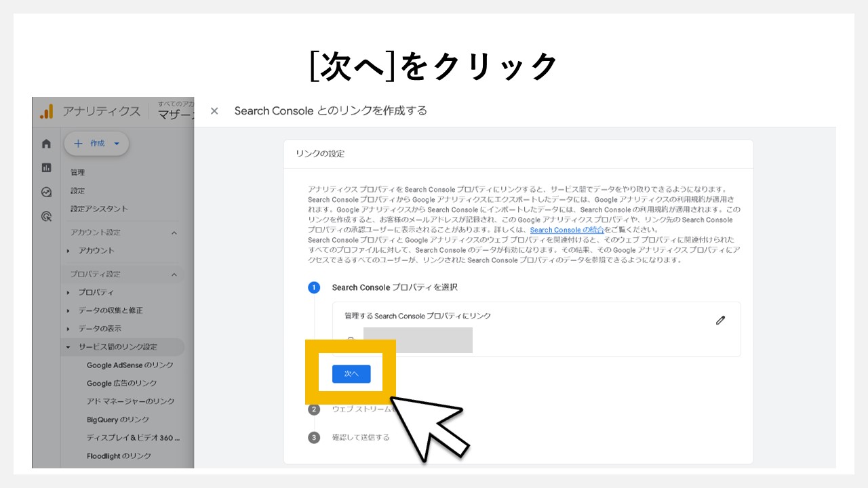Close the link creation dialog with the X
868x488 pixels.
click(x=214, y=110)
